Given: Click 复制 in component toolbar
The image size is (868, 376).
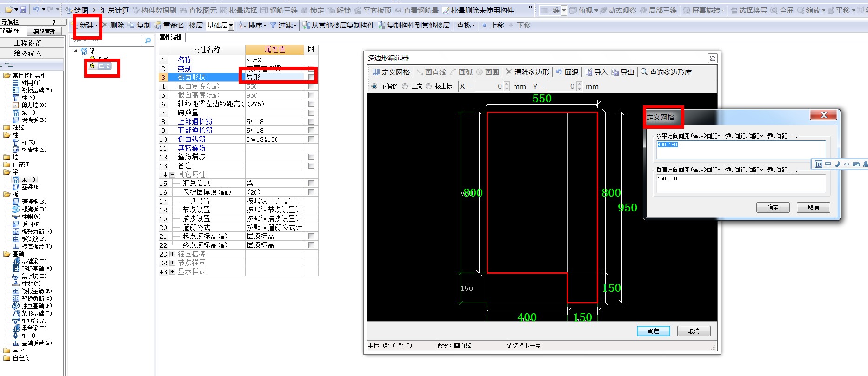Looking at the screenshot, I should (139, 25).
